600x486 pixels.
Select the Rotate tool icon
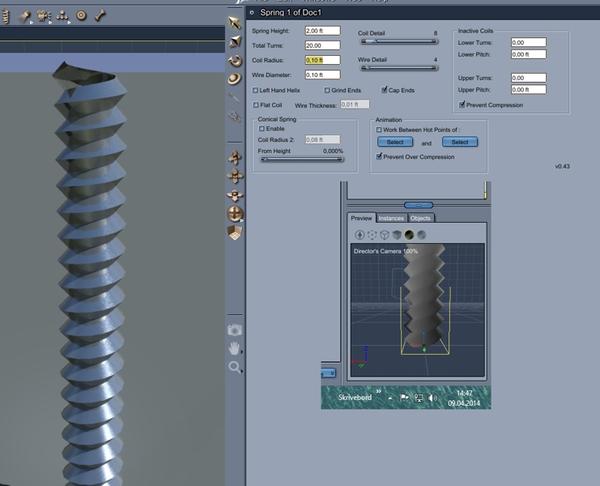click(235, 60)
